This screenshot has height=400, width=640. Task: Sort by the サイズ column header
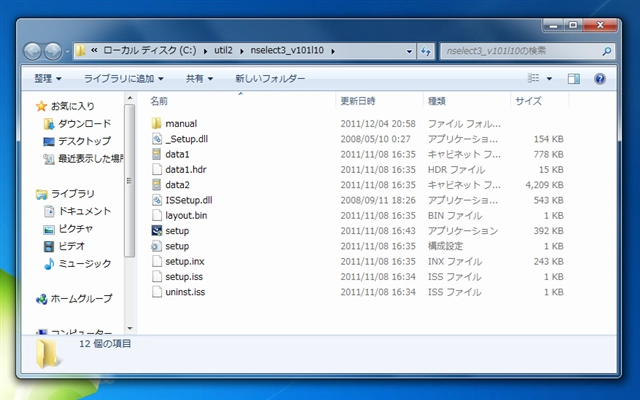pos(529,101)
